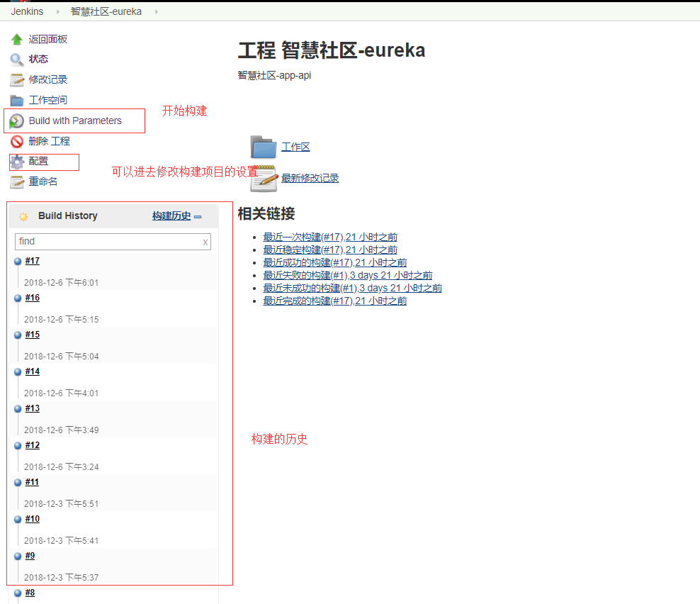Click the blue status ball for build #14
The height and width of the screenshot is (604, 700).
[x=18, y=372]
